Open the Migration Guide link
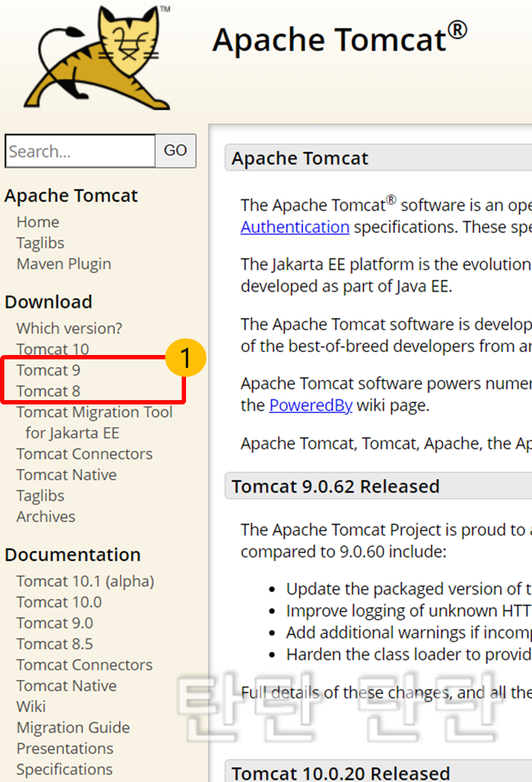Image resolution: width=532 pixels, height=782 pixels. (73, 727)
